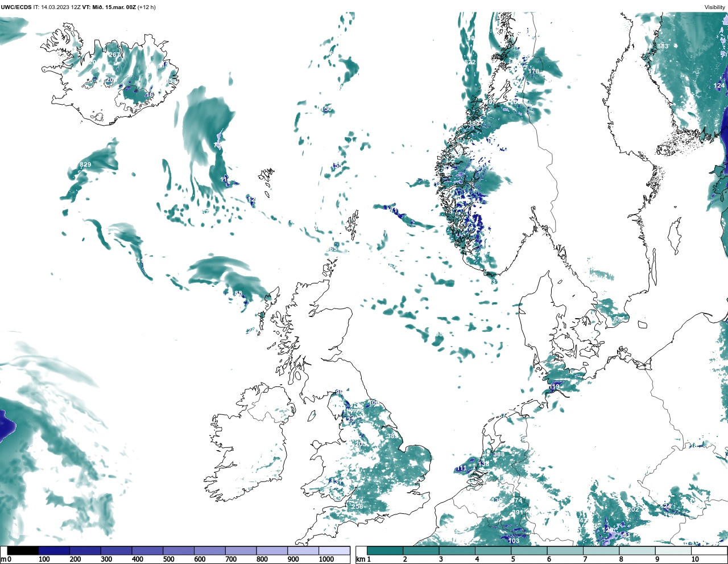728x564 pixels.
Task: Click the darkest teal 1–2 km swatch
Action: coord(385,551)
